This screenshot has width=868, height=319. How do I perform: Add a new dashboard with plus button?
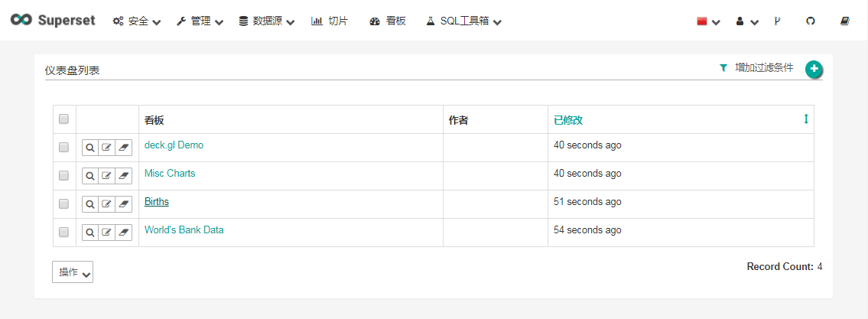tap(814, 69)
